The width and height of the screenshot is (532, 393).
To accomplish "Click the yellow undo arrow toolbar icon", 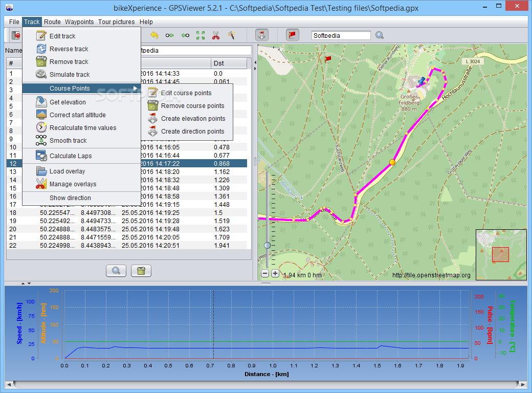I will [154, 35].
